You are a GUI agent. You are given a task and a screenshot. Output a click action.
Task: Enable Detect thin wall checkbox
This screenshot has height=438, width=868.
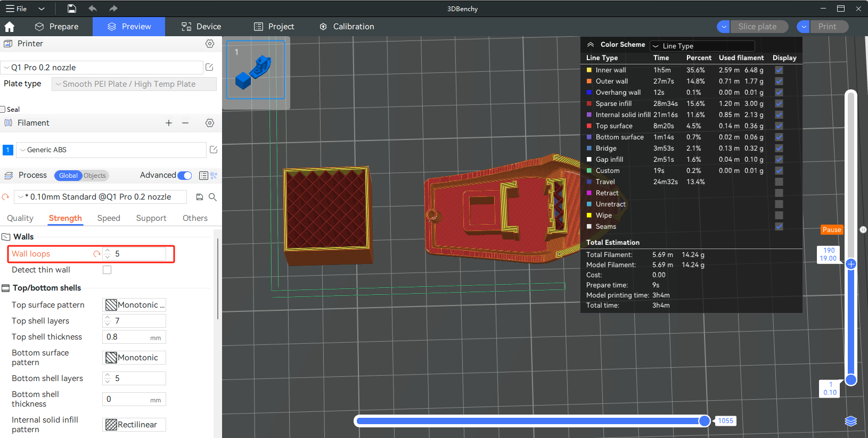107,270
